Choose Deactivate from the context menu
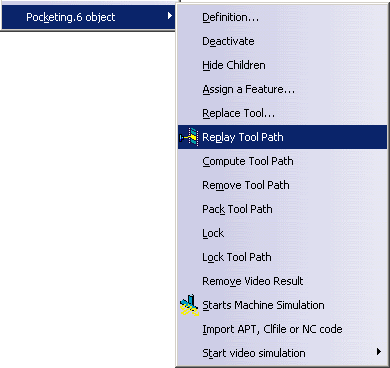 pos(228,41)
